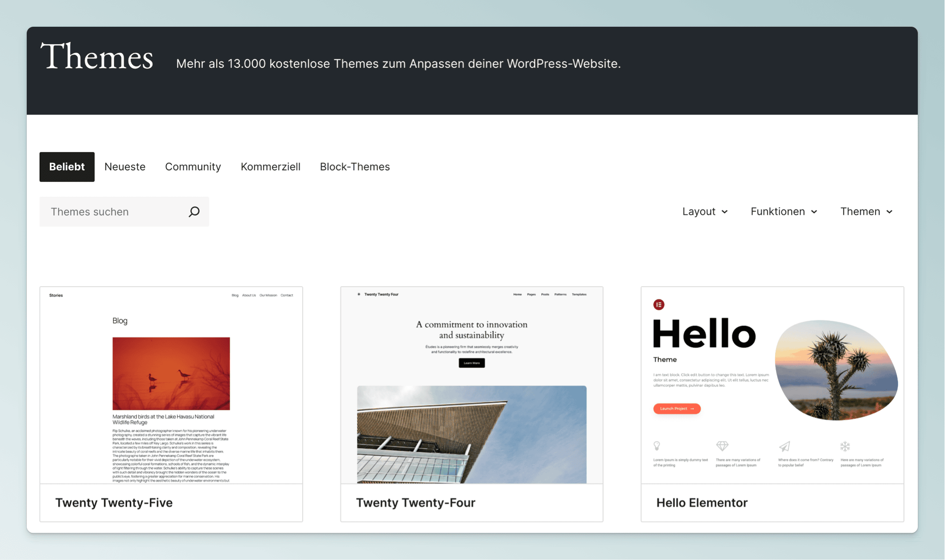The height and width of the screenshot is (560, 945).
Task: Expand the Layout filter dropdown
Action: point(705,211)
